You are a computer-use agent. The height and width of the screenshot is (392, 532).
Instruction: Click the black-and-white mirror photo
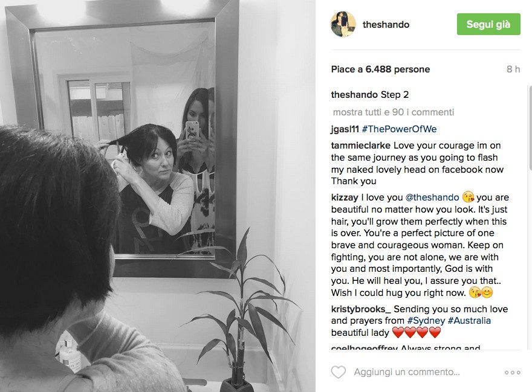coord(158,196)
